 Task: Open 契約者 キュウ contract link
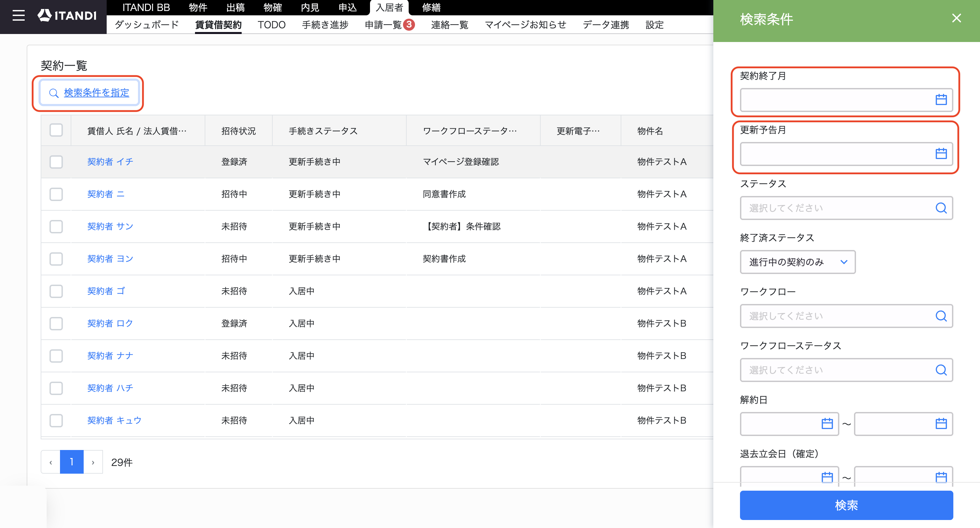114,420
